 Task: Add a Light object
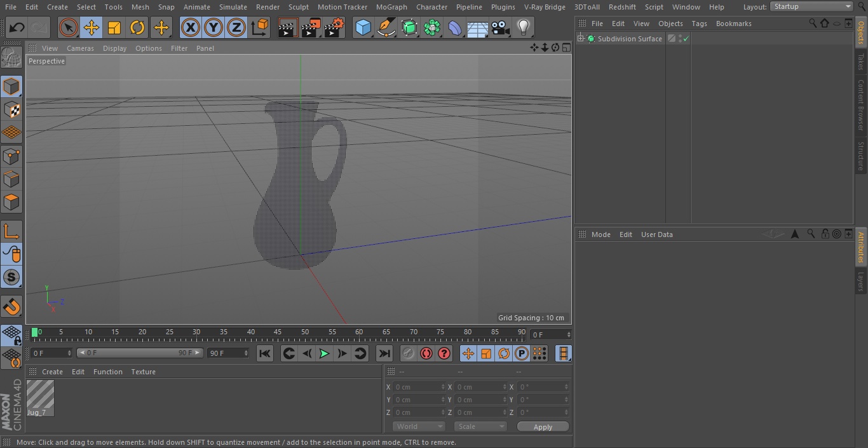coord(524,27)
